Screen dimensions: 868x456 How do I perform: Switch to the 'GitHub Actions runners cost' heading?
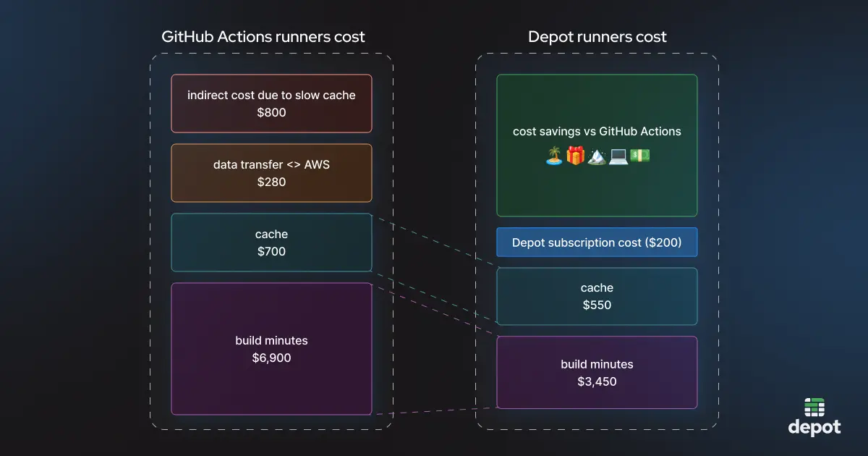click(x=263, y=36)
